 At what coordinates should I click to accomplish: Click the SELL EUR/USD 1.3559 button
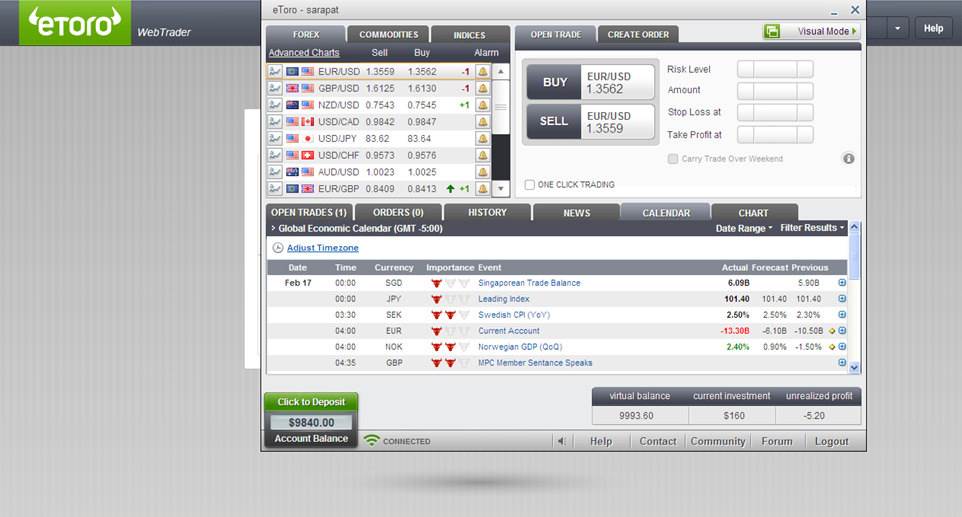point(590,121)
